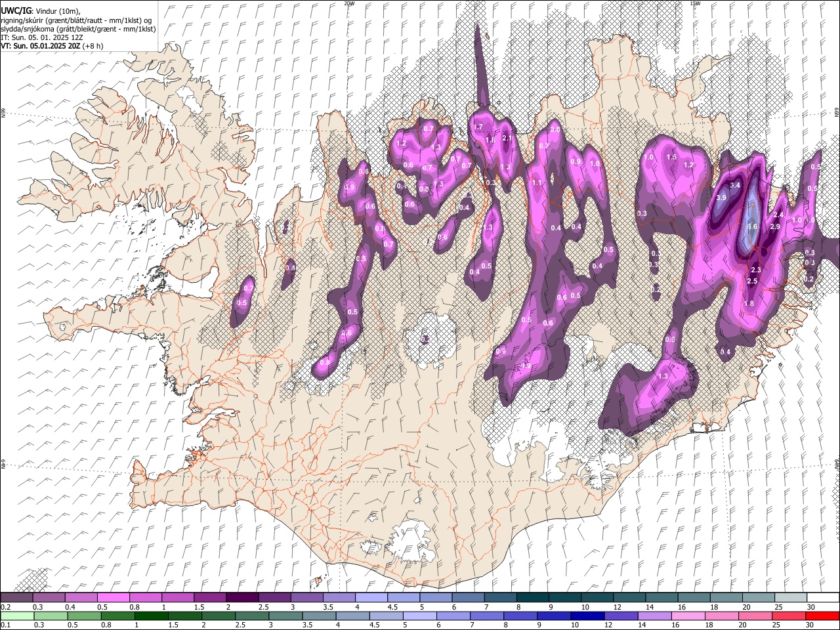
Task: Click the upper legend label 30
Action: coord(811,607)
